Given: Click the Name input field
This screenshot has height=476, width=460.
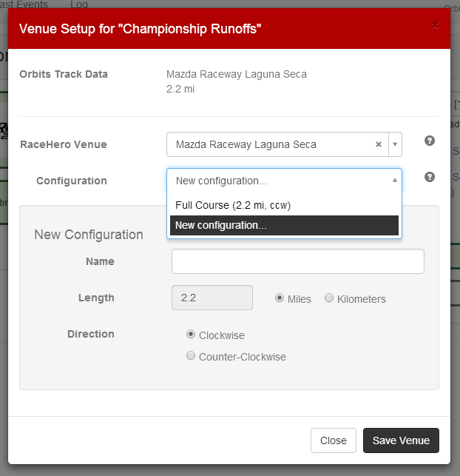Looking at the screenshot, I should pyautogui.click(x=298, y=261).
